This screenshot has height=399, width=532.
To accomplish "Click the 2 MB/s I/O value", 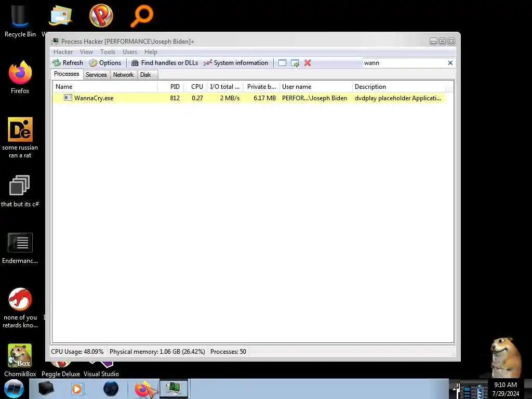I will pyautogui.click(x=230, y=98).
